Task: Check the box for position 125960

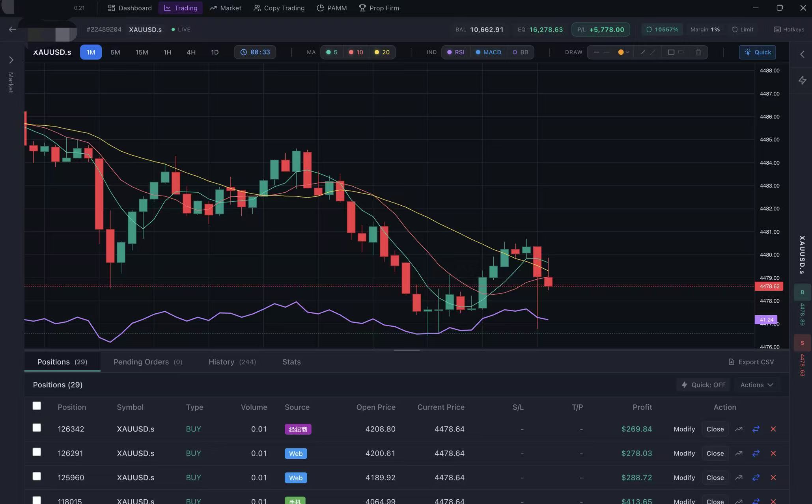Action: (x=37, y=476)
